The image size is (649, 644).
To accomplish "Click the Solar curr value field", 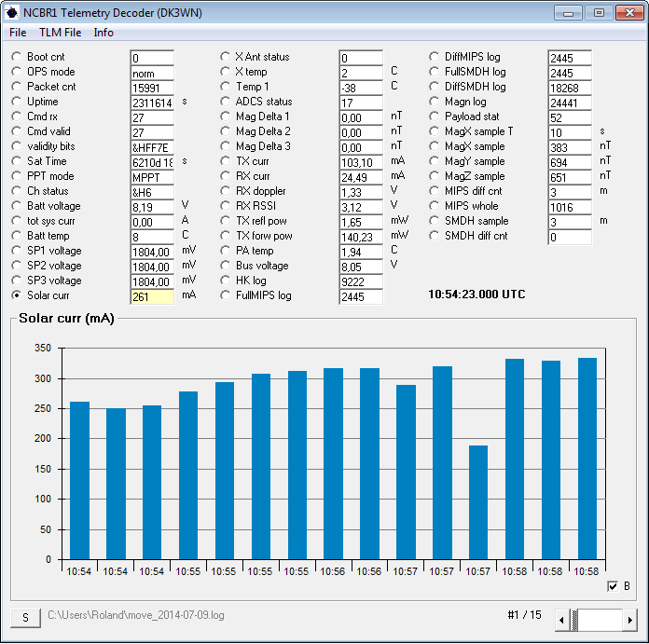I will tap(151, 296).
